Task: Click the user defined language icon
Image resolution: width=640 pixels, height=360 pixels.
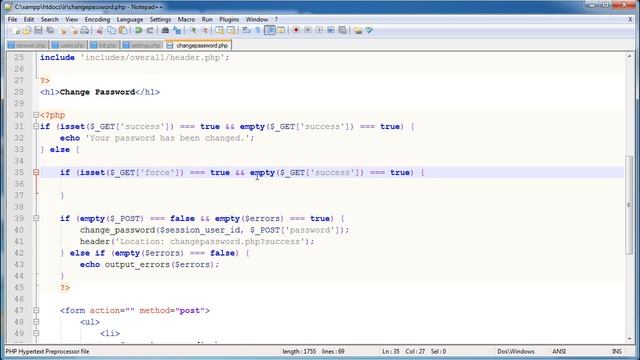Action: (x=281, y=30)
